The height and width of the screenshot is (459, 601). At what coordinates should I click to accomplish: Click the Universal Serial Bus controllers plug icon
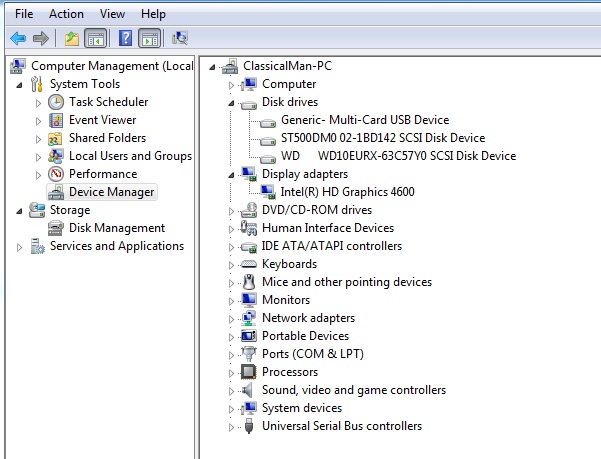point(249,426)
